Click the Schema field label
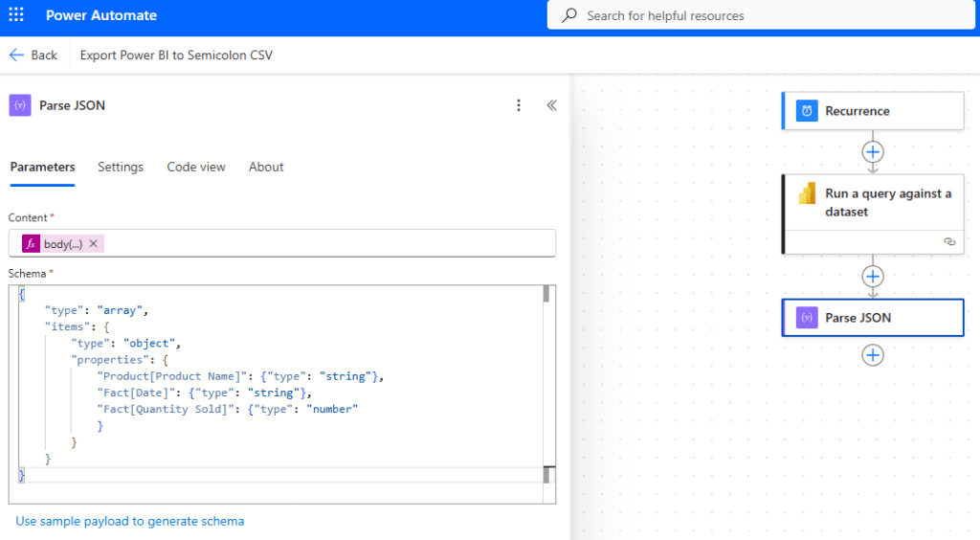The width and height of the screenshot is (980, 540). pyautogui.click(x=27, y=274)
